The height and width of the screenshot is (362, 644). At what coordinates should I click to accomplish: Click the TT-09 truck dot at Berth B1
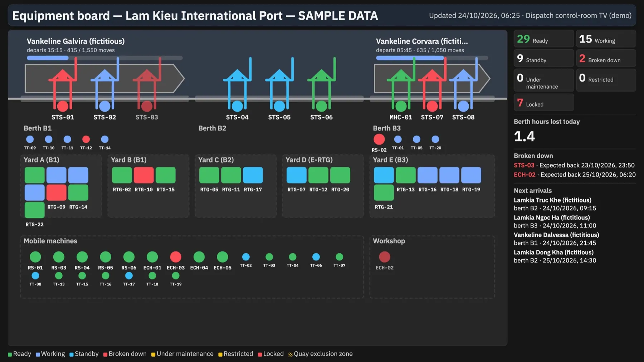(30, 139)
